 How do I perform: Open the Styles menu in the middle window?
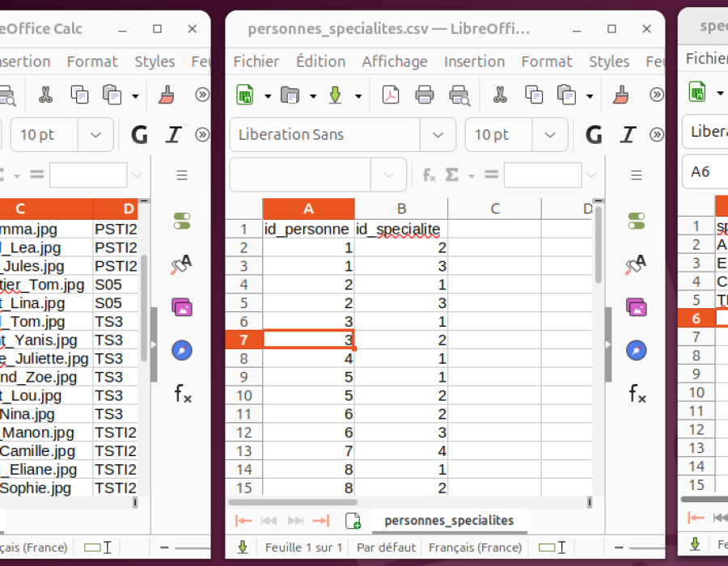coord(609,61)
